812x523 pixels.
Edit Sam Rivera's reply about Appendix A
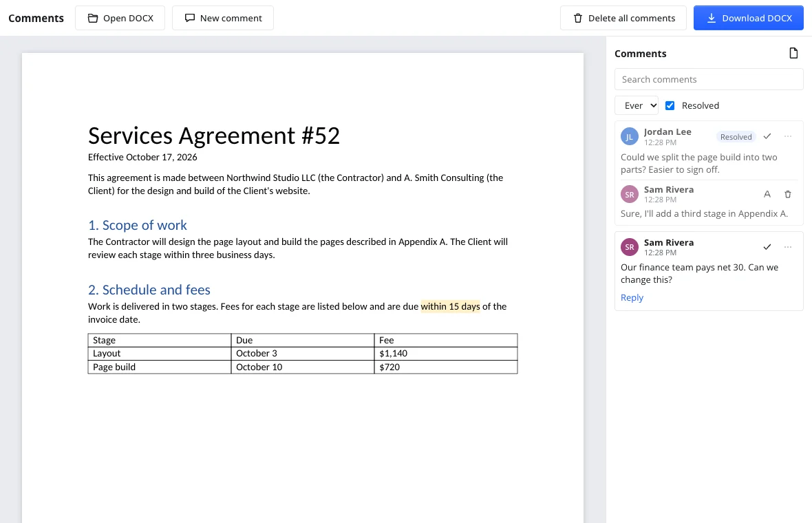click(x=767, y=194)
